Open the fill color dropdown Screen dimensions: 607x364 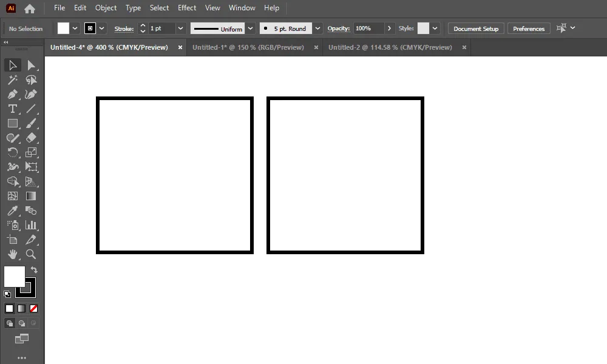coord(75,29)
